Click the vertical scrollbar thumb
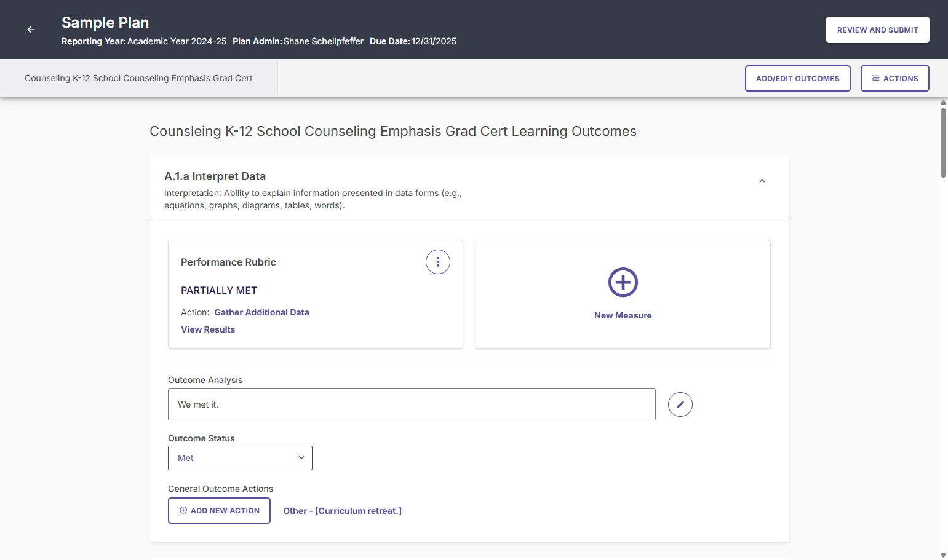 tap(943, 143)
